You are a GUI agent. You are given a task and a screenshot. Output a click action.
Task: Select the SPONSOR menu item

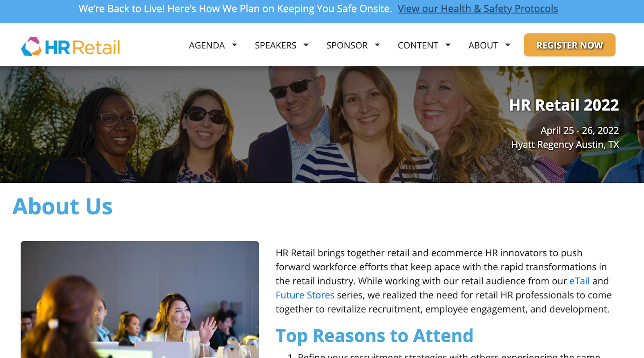(x=347, y=46)
